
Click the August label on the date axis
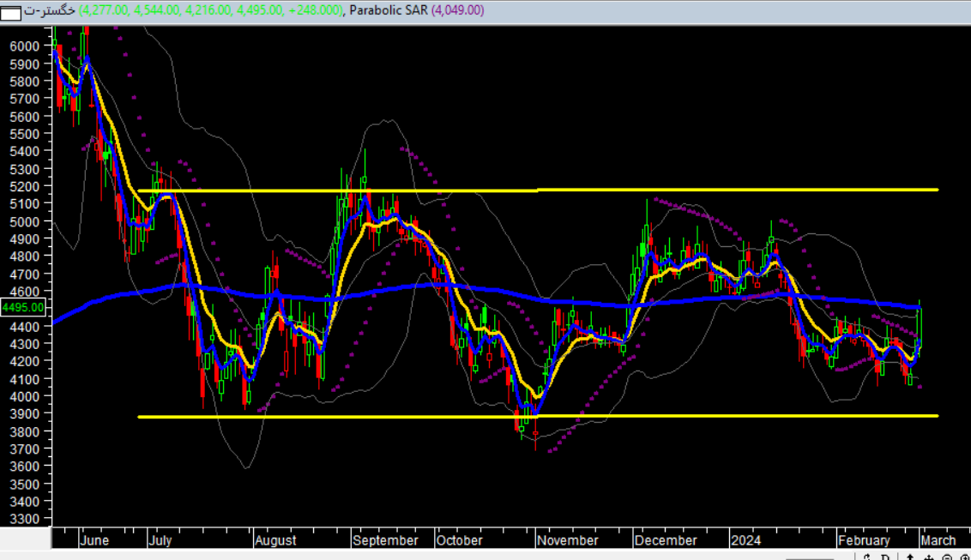275,540
